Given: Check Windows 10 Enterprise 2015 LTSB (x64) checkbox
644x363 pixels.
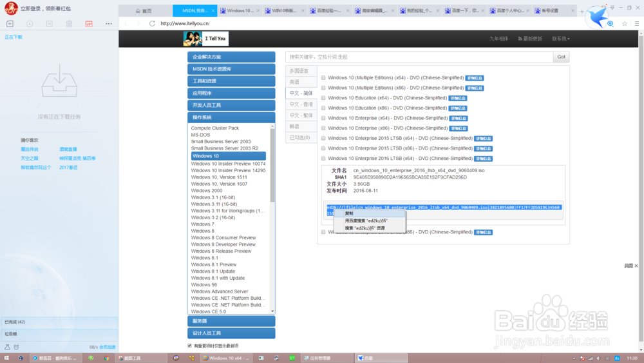Looking at the screenshot, I should [x=323, y=138].
